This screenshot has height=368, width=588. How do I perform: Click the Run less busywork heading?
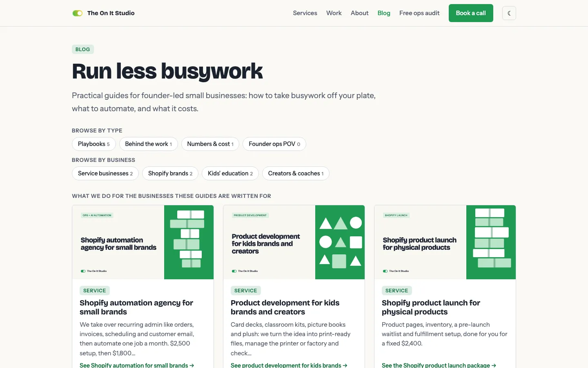point(167,71)
